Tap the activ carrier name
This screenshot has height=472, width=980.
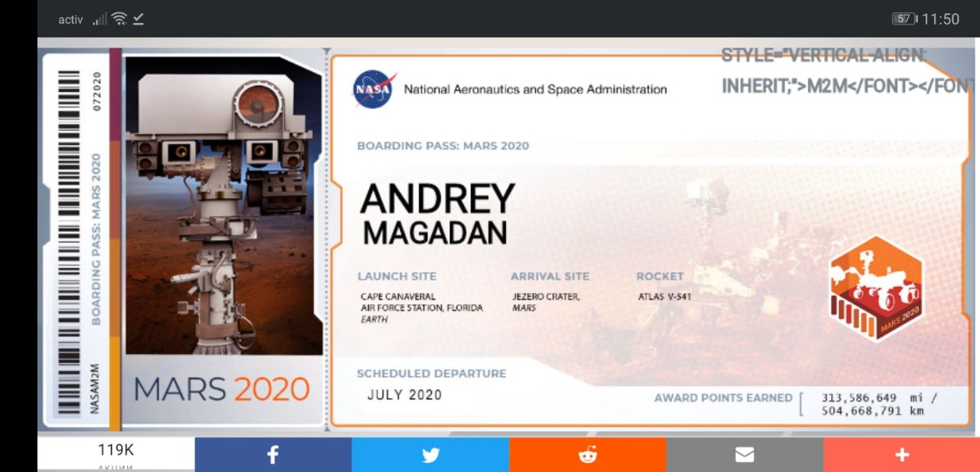pyautogui.click(x=70, y=19)
